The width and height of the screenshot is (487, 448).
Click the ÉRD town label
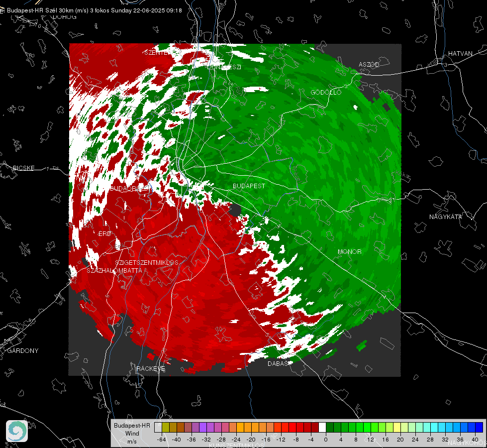click(104, 234)
